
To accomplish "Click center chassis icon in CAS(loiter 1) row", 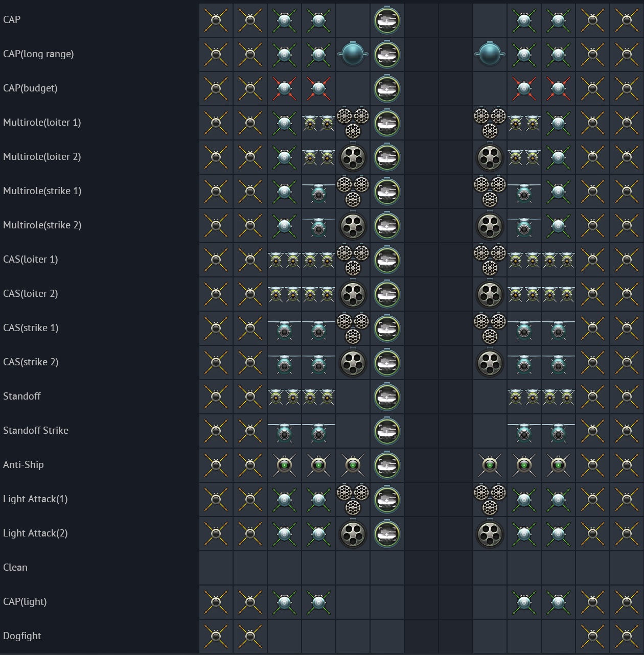I will tap(387, 260).
